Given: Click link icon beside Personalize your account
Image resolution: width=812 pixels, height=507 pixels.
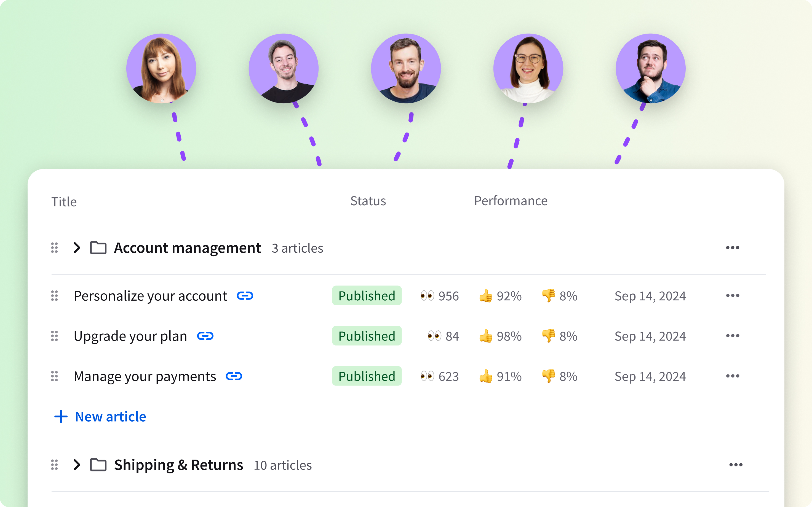Looking at the screenshot, I should [245, 296].
